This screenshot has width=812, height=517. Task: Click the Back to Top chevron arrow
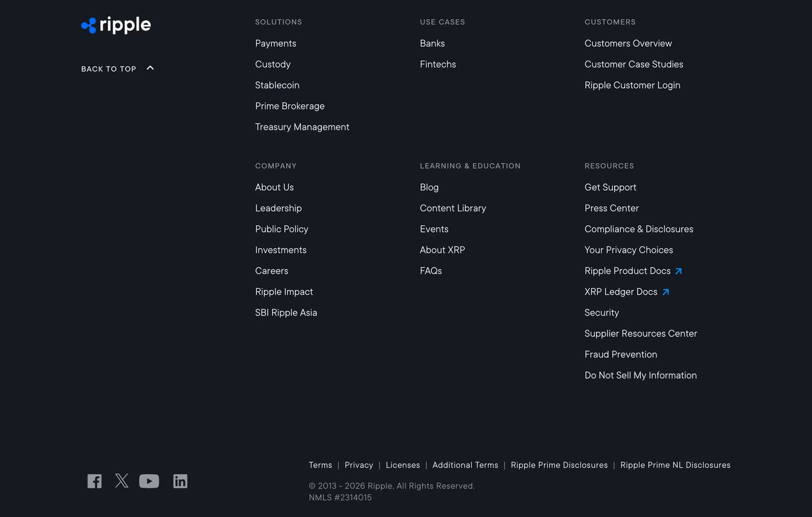[150, 68]
